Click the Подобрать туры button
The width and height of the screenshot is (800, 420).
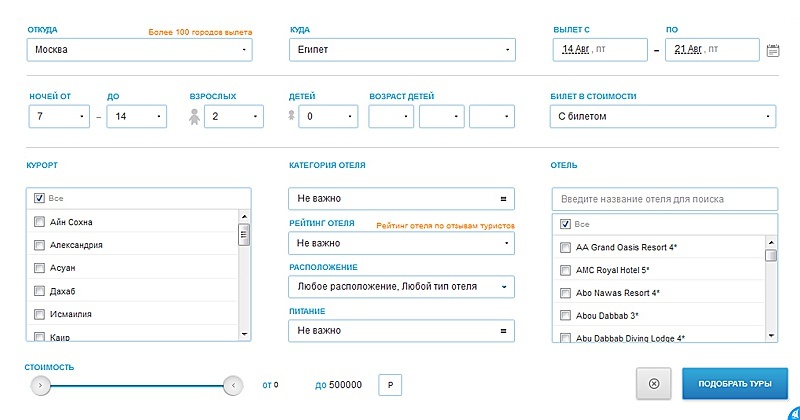[735, 383]
